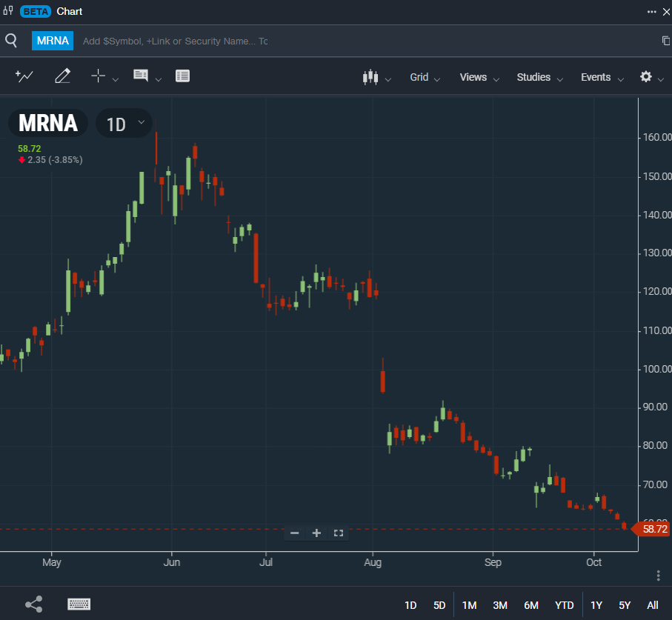Select the 1D time range
This screenshot has width=672, height=620.
[410, 605]
